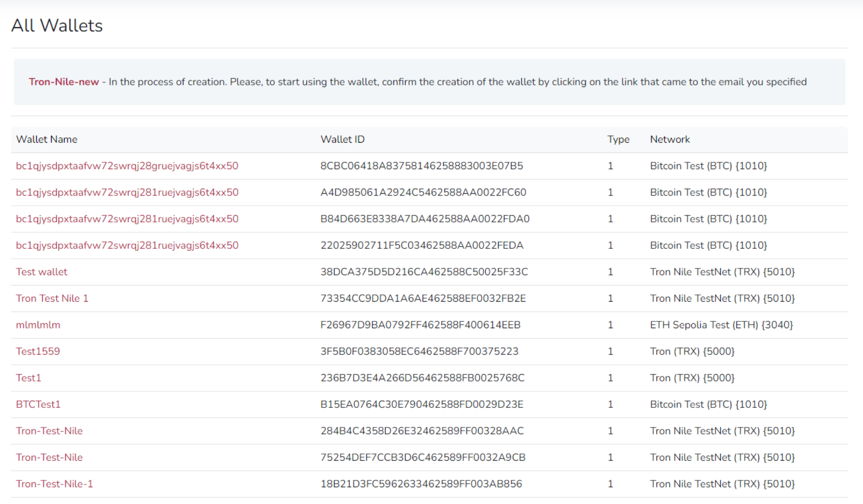The width and height of the screenshot is (863, 504).
Task: Open Tron-Test-Nile wallet with ID 284B4C4358D26E32462589FF00328AAC
Action: (x=49, y=431)
